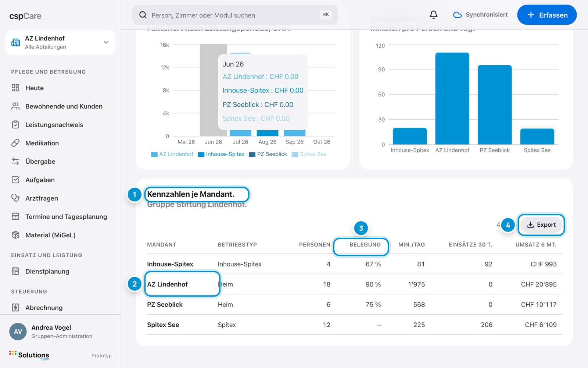
Task: Click the Abrechnung invoice icon
Action: pyautogui.click(x=15, y=307)
